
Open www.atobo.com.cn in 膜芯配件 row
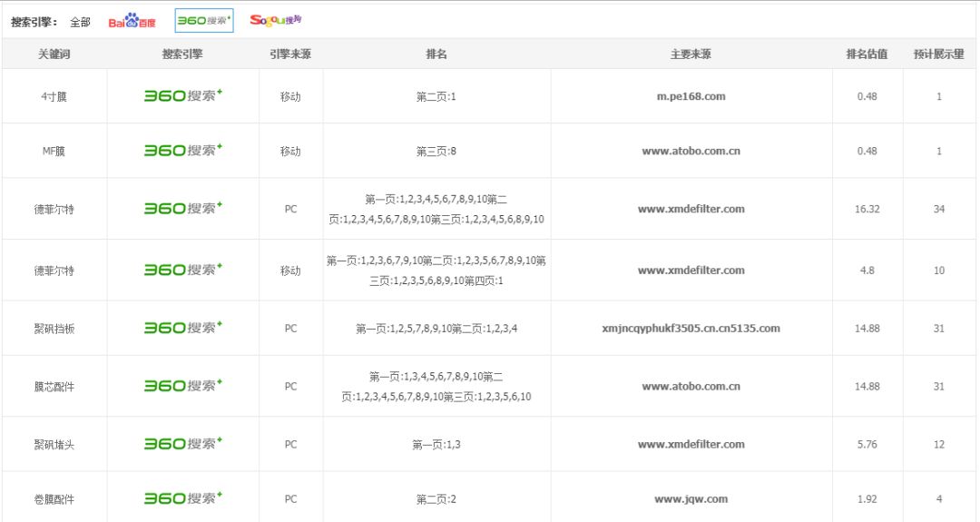(691, 387)
